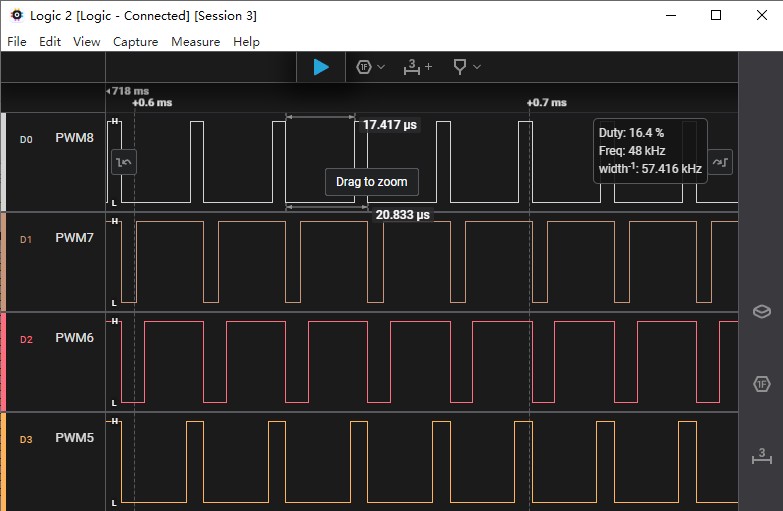Jump to previous edge on PWM8

[124, 162]
